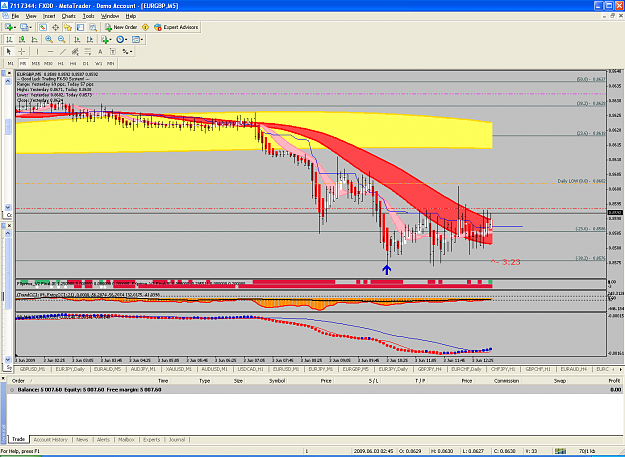Image resolution: width=625 pixels, height=457 pixels.
Task: Open the Profiles toolbar icon
Action: click(x=24, y=27)
